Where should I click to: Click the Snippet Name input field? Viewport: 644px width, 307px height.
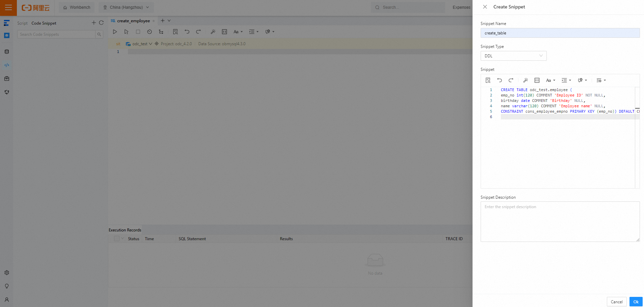pos(560,33)
